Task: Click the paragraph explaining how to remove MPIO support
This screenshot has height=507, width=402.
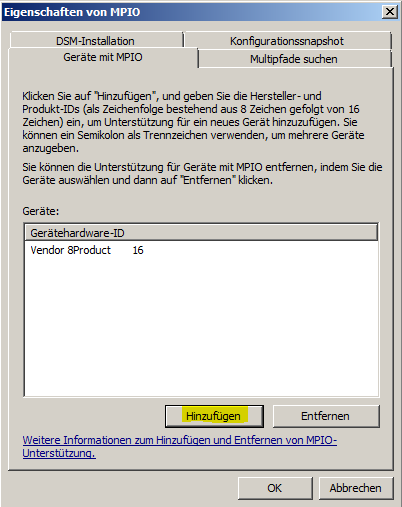Action: tap(202, 173)
